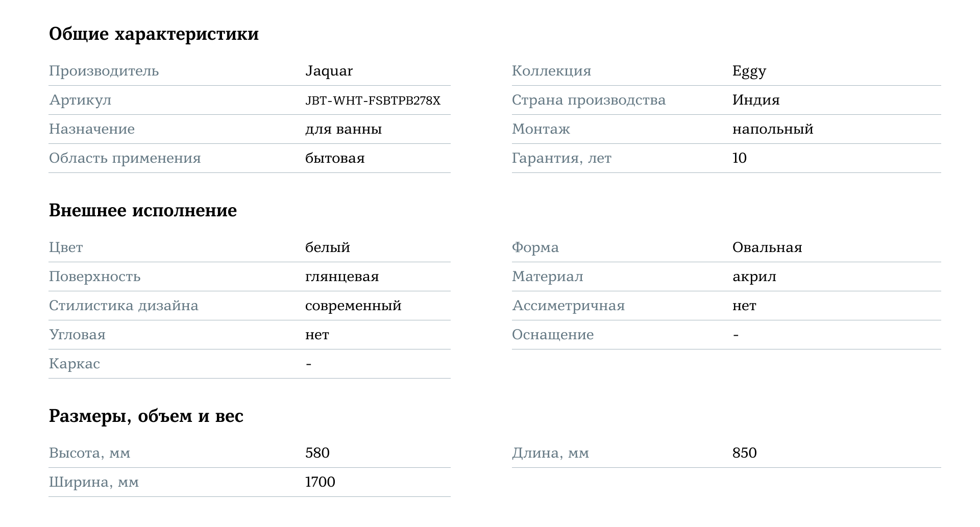The width and height of the screenshot is (980, 527).
Task: Click the material value 'акрил'
Action: [x=754, y=277]
